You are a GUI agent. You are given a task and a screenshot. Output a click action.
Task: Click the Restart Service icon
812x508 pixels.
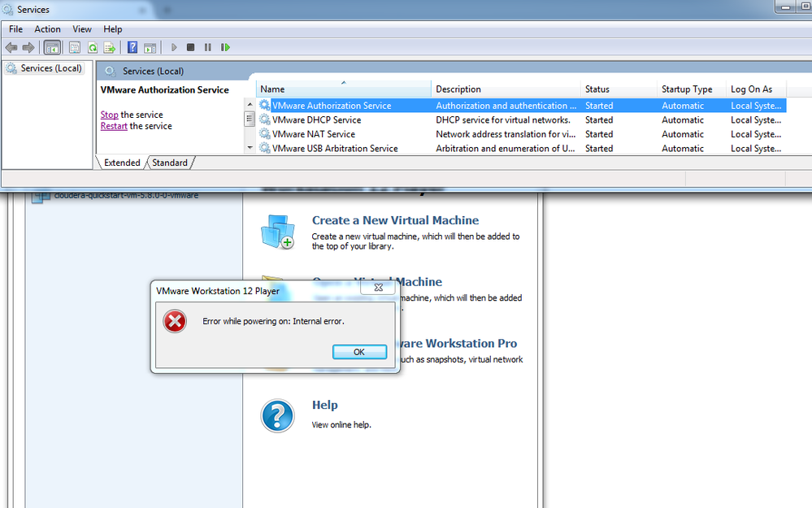click(x=225, y=48)
